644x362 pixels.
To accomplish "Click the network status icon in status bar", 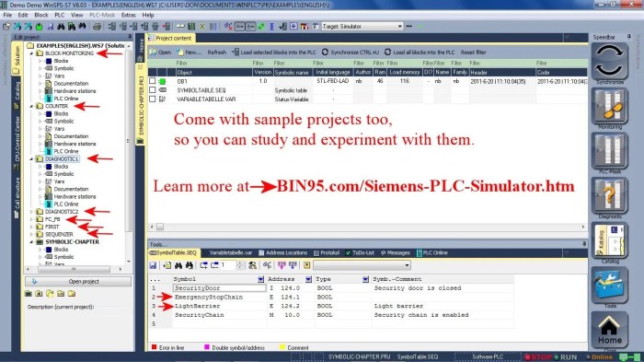I will tap(629, 356).
